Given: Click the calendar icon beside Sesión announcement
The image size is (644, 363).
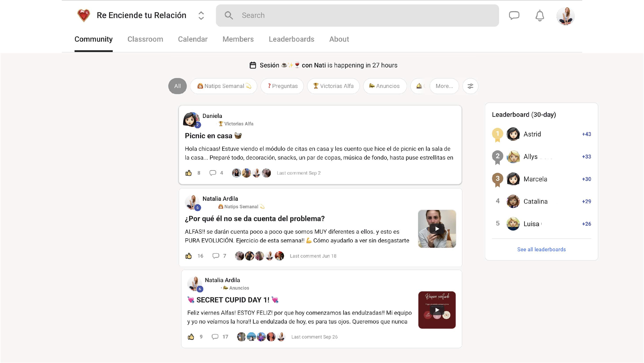Looking at the screenshot, I should (253, 65).
